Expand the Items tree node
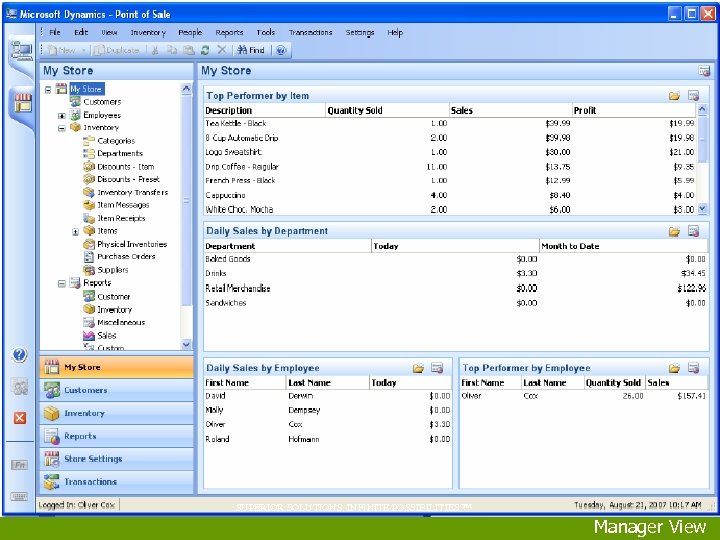The image size is (720, 540). pyautogui.click(x=75, y=232)
